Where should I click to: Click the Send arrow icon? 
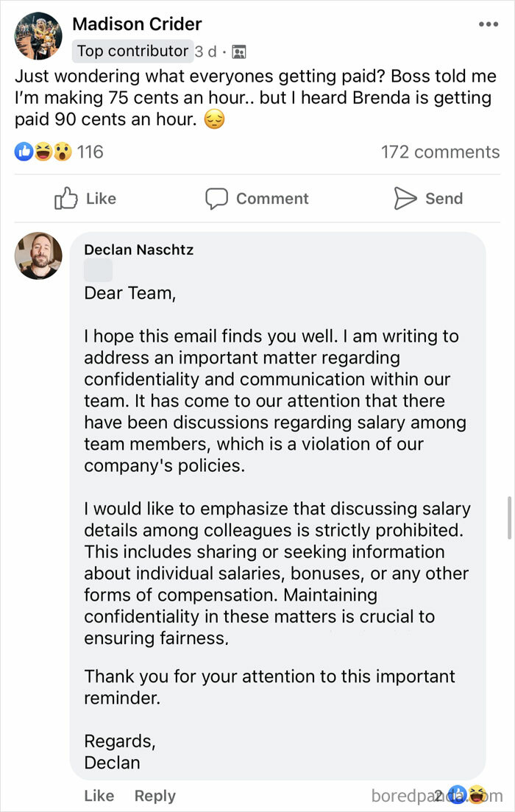[x=405, y=198]
